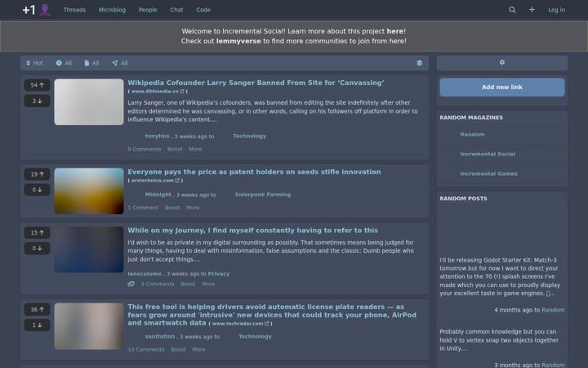588x368 pixels.
Task: Downvote the Larry Sanger post
Action: [x=37, y=101]
